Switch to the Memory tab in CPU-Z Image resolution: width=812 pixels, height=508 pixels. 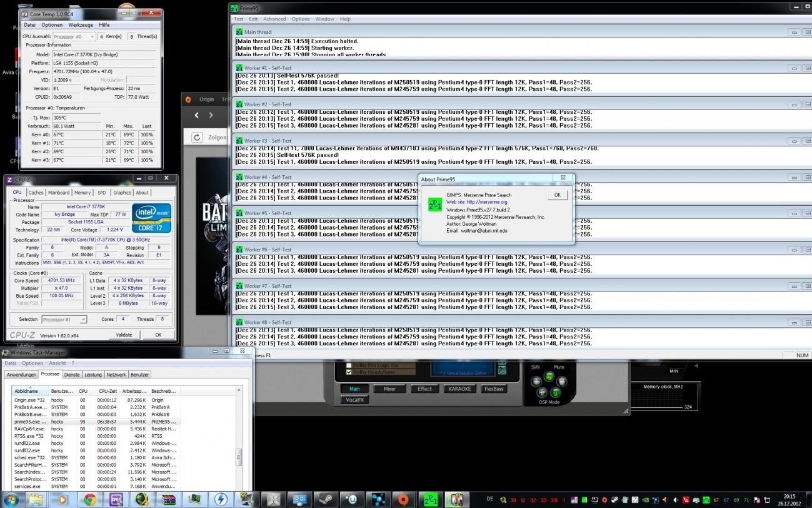[x=83, y=193]
